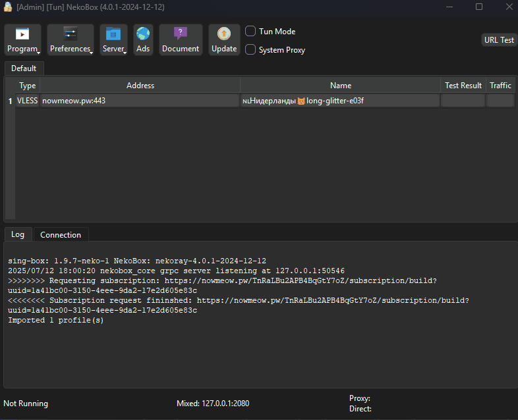518x420 pixels.
Task: Enable the Tun Mode checkbox
Action: pos(250,31)
